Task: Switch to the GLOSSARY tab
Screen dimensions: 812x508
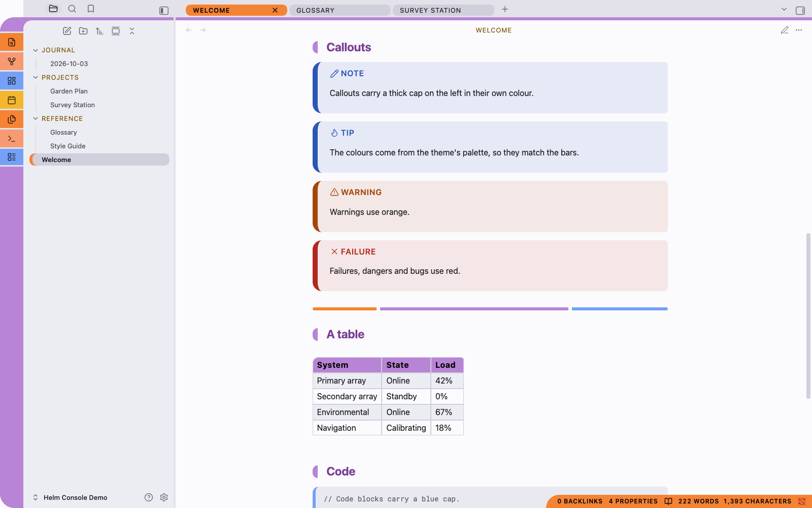Action: [340, 10]
